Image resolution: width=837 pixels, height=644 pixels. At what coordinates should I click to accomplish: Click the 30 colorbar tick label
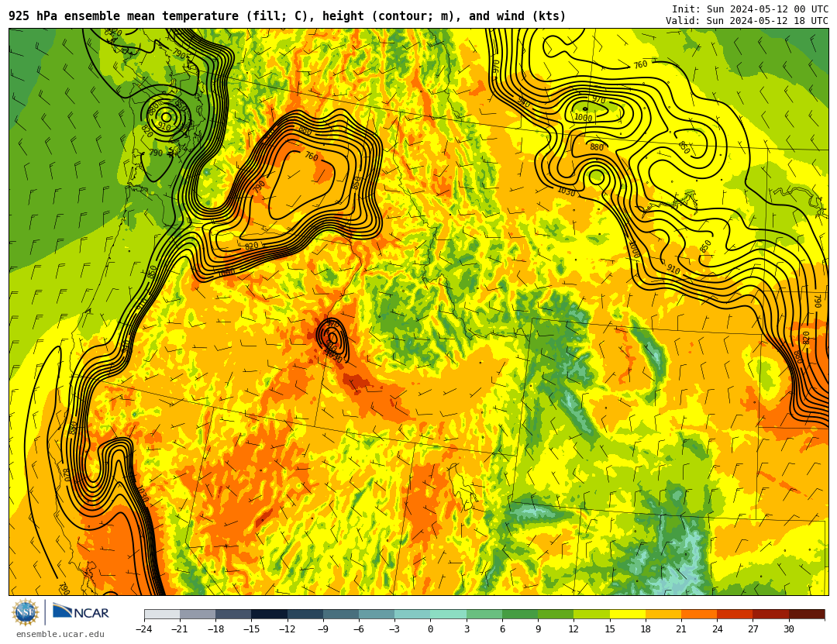click(x=788, y=629)
